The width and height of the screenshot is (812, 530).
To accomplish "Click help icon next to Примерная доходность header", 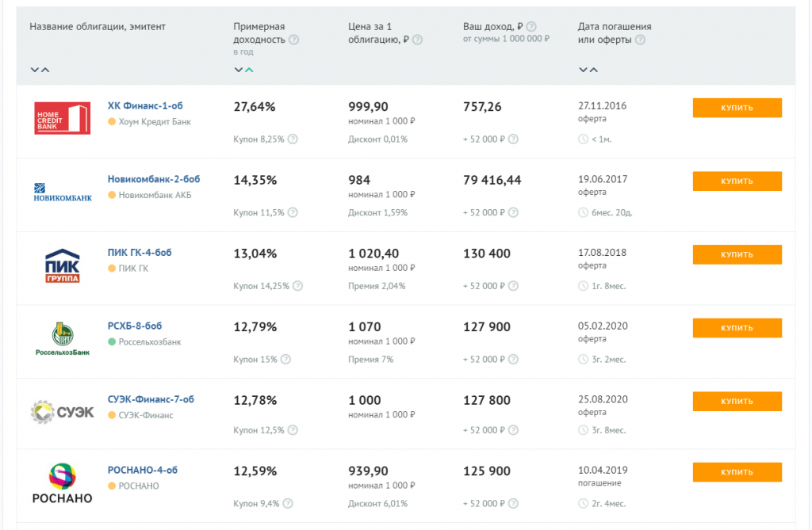I will click(294, 40).
